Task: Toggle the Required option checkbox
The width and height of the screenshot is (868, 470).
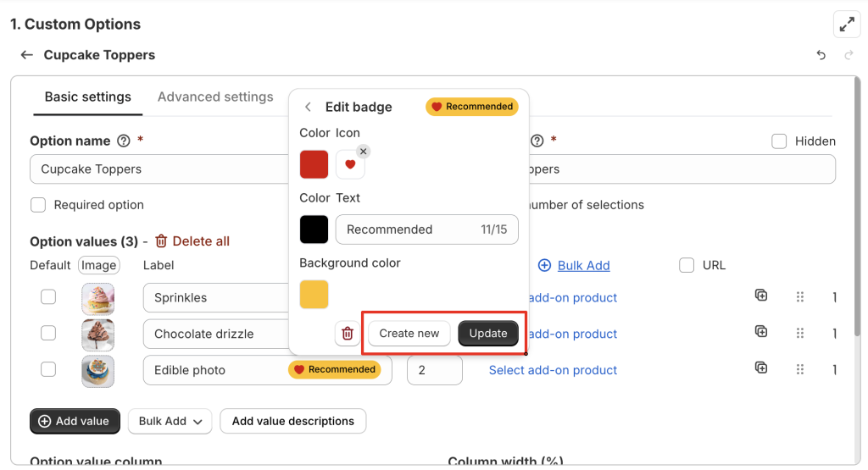Action: [x=38, y=205]
